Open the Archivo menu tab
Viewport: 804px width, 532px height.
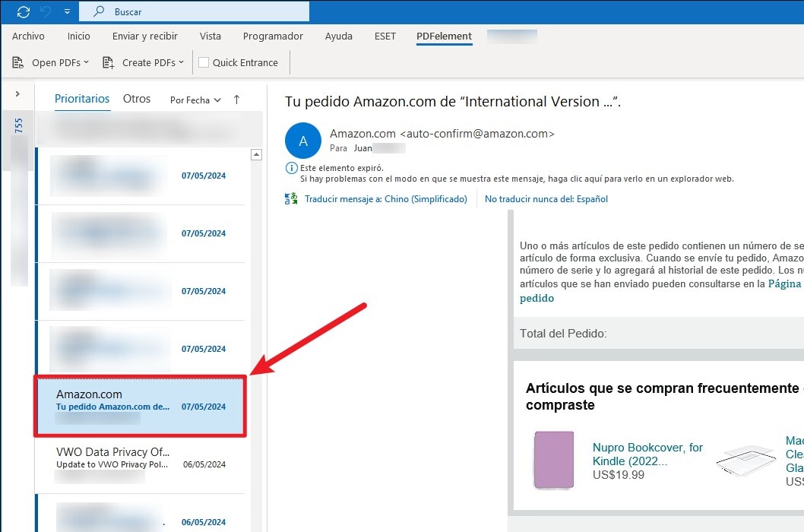click(x=28, y=36)
